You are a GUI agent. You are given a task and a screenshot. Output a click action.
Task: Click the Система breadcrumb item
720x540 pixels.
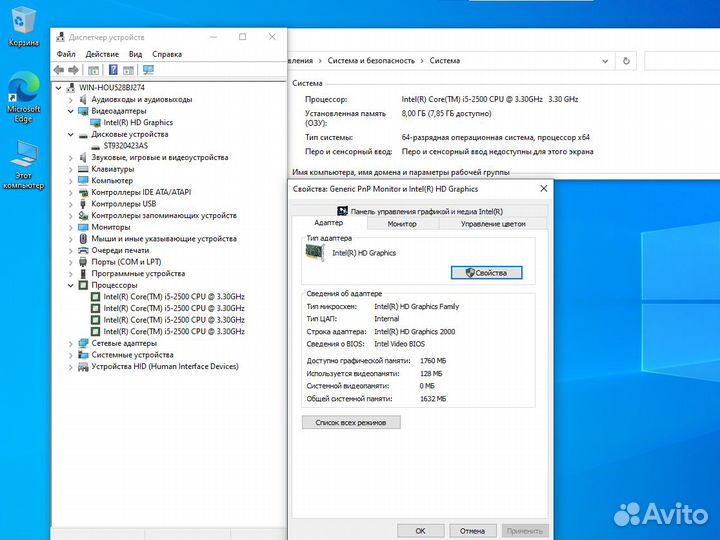pos(444,61)
